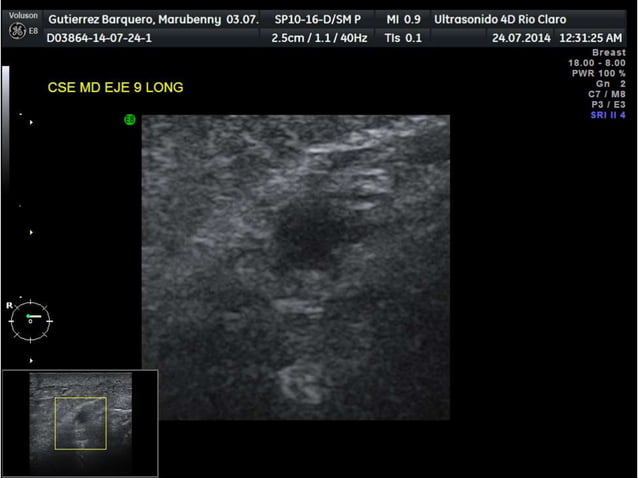Click the Ultrasonido 4D Rio Claro header
638x478 pixels.
tap(500, 19)
